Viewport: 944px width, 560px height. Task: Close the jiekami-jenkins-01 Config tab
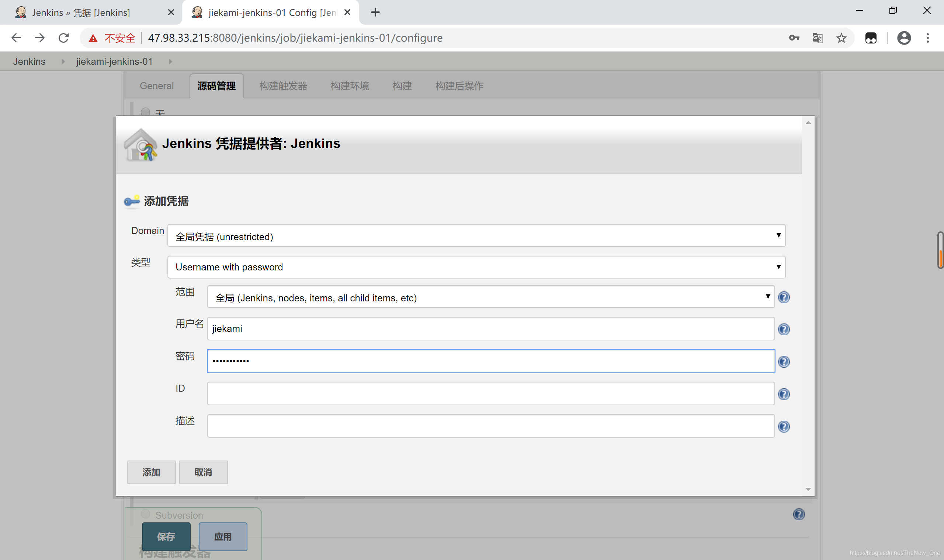[x=347, y=13]
